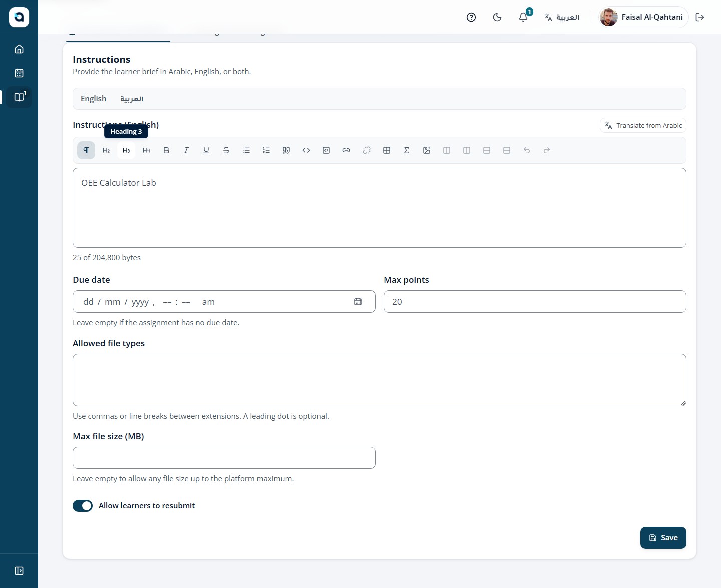
Task: Toggle strikethrough formatting
Action: click(x=226, y=150)
